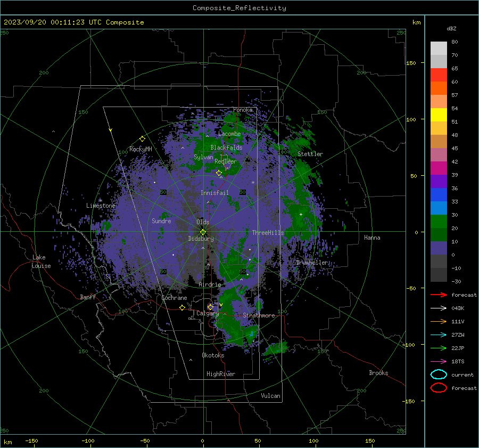Pick the bright green 30 dBZ swatch
Viewport: 479px width, 448px height.
tap(439, 221)
